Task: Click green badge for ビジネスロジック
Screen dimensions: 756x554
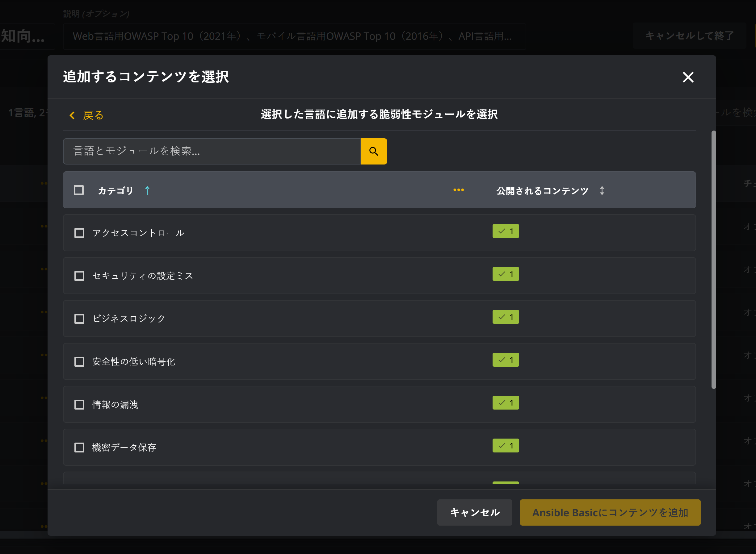Action: [506, 317]
